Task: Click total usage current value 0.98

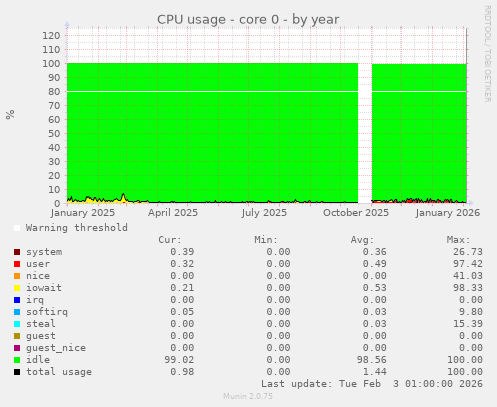Action: pos(182,372)
